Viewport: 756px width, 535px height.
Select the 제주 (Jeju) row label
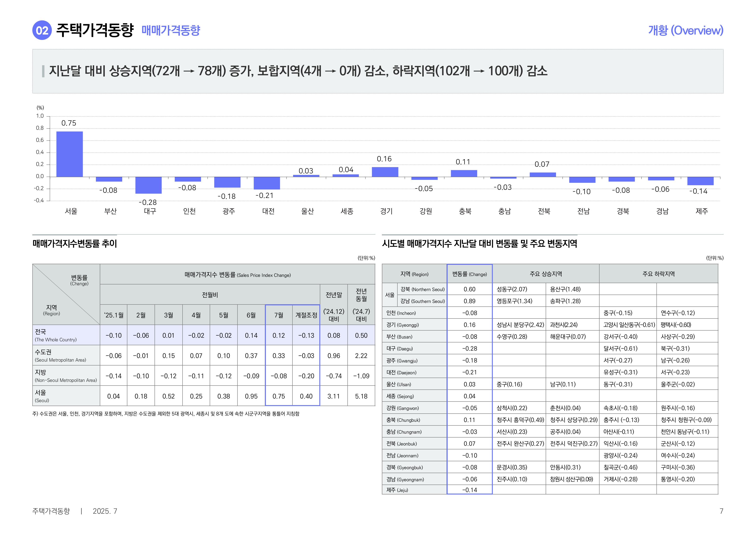(414, 490)
